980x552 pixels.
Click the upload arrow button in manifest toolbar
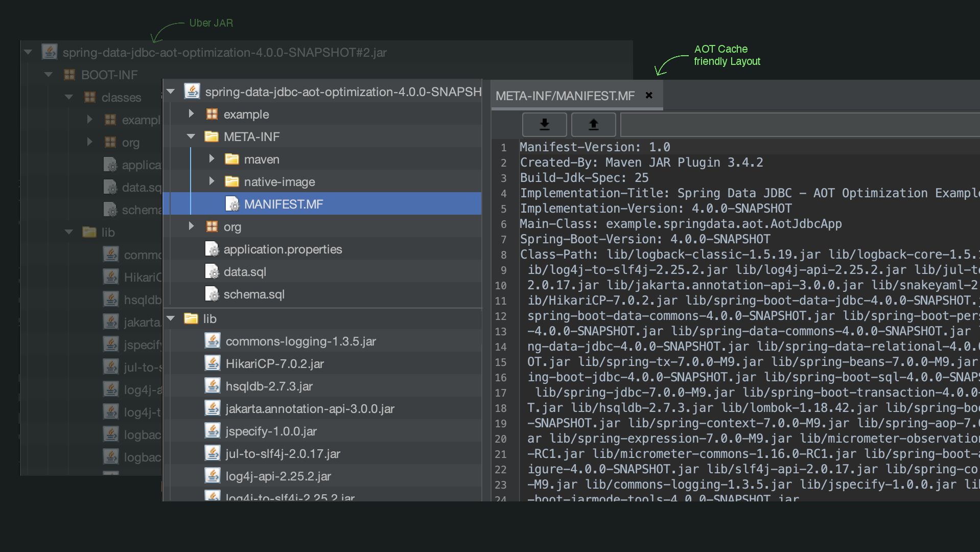coord(593,124)
